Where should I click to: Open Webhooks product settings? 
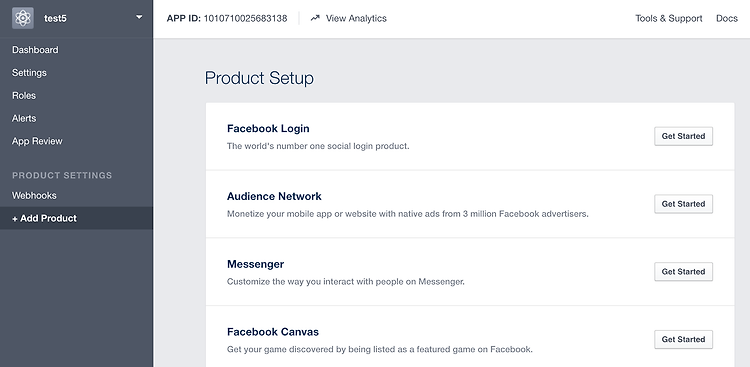(34, 195)
